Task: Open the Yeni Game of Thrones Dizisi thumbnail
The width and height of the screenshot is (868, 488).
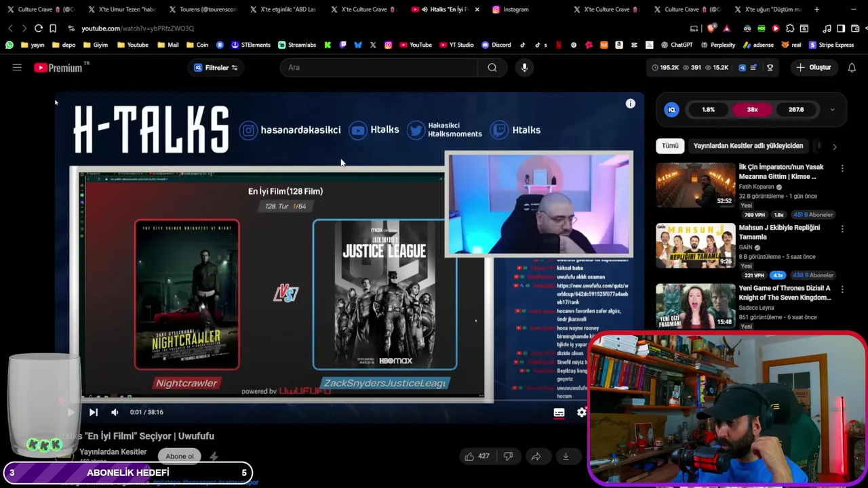Action: coord(695,306)
